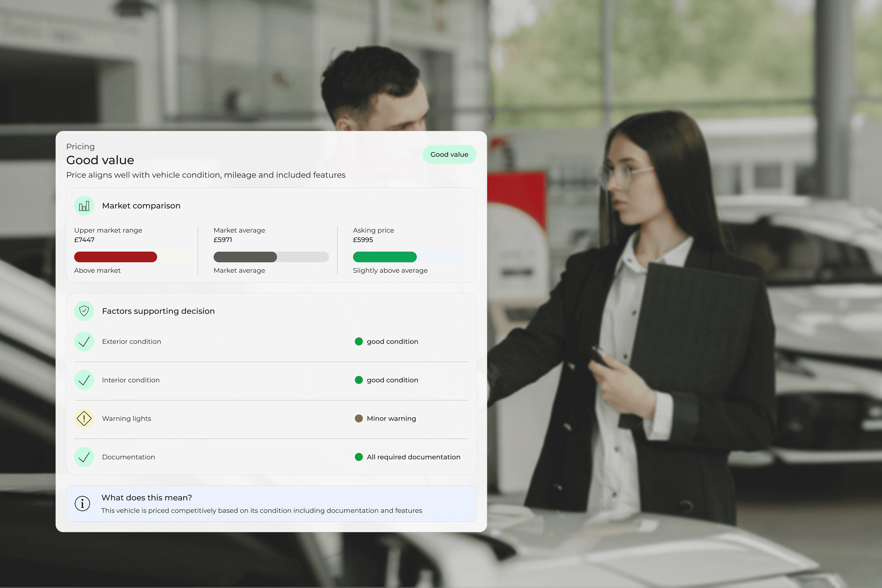The image size is (882, 588).
Task: Click the Price aligns well description text
Action: [x=206, y=175]
